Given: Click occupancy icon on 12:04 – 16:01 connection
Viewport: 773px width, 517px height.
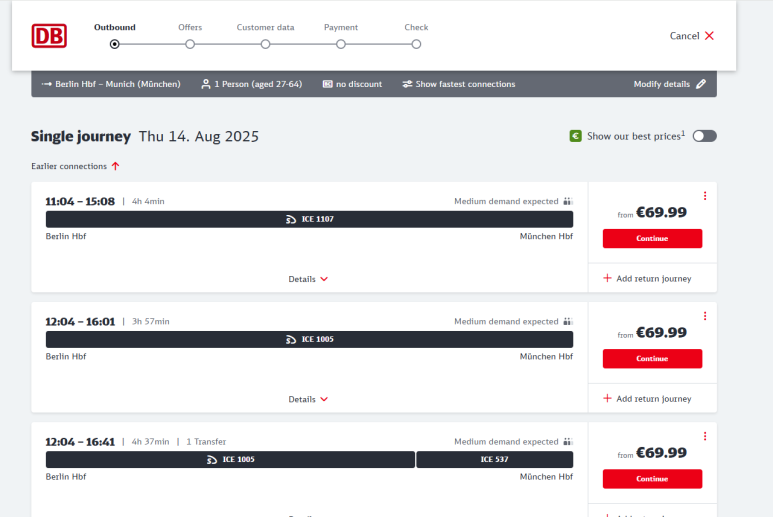Looking at the screenshot, I should (x=568, y=321).
